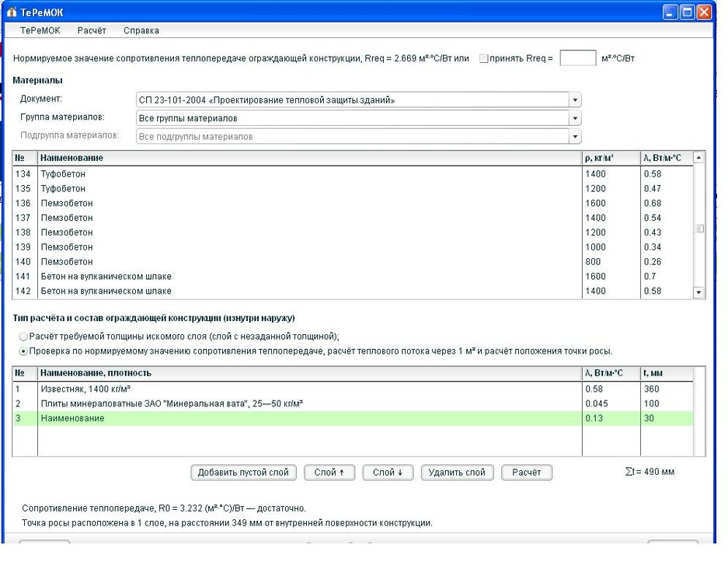Move layer up with Слой ↑ button
Image resolution: width=728 pixels, height=583 pixels.
click(x=329, y=473)
